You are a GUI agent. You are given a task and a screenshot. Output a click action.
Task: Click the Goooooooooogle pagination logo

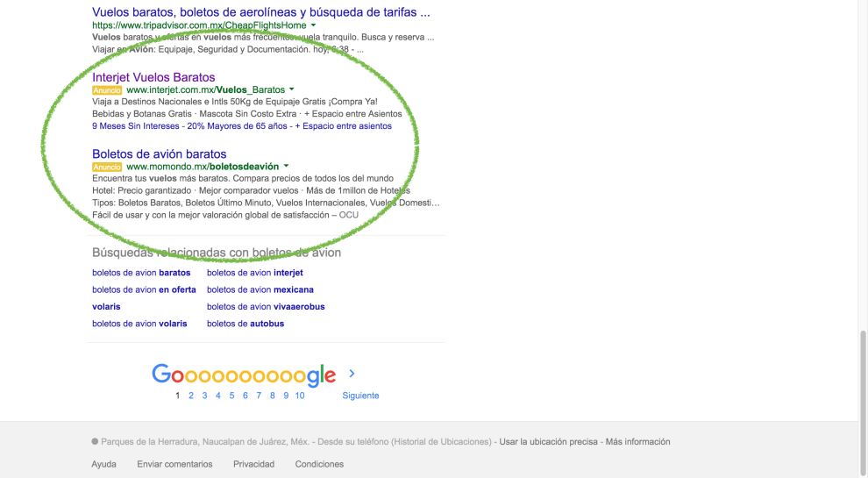click(244, 375)
